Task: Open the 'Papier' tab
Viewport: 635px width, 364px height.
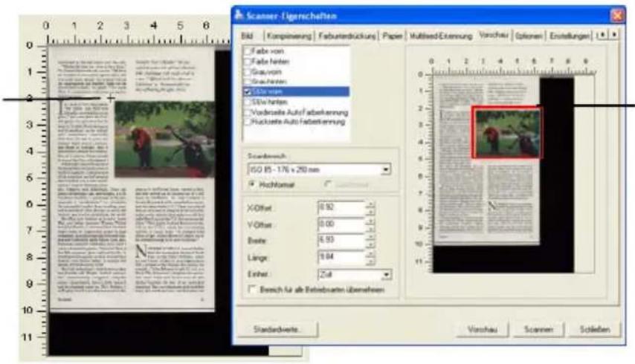Action: pyautogui.click(x=392, y=36)
